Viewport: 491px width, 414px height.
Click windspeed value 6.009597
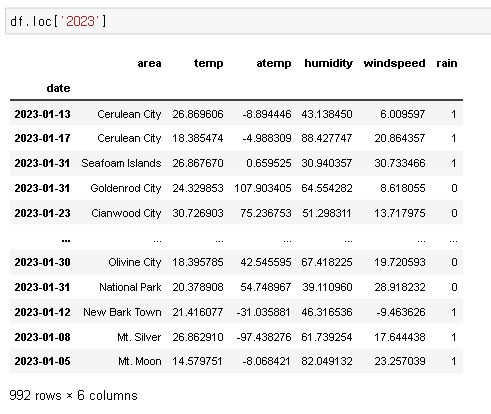403,114
